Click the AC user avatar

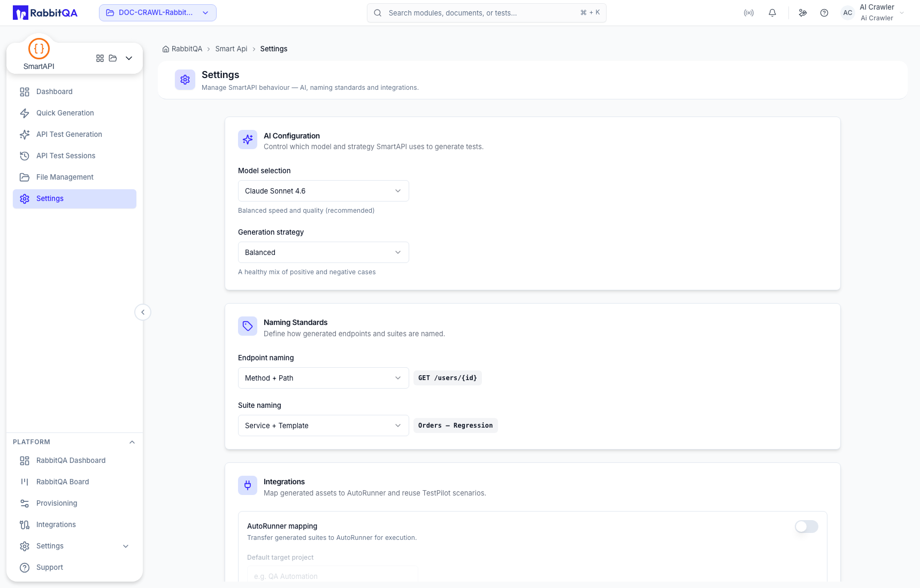click(x=848, y=13)
